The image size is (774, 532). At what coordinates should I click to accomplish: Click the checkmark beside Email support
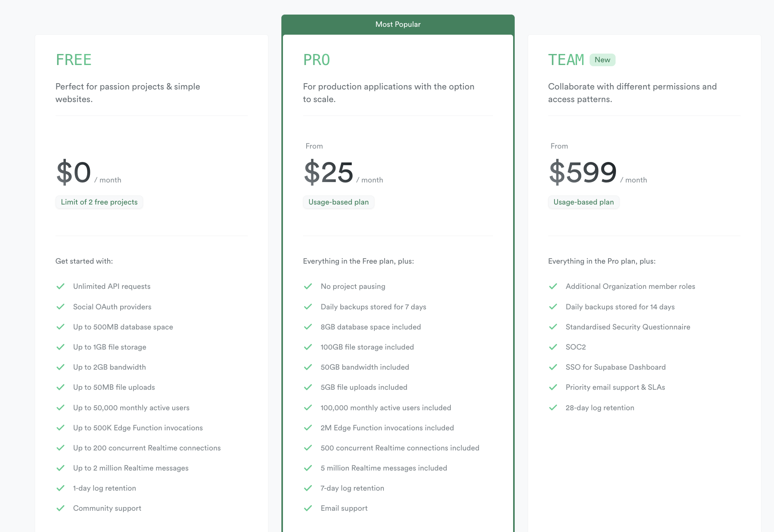pos(308,508)
